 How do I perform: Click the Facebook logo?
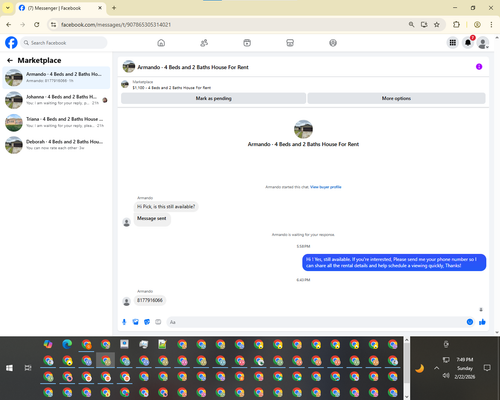click(x=11, y=43)
